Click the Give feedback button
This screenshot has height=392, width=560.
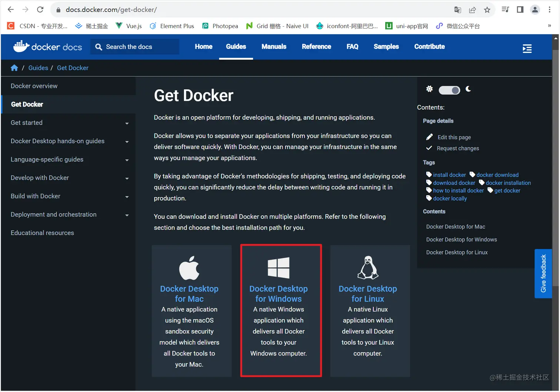(543, 273)
